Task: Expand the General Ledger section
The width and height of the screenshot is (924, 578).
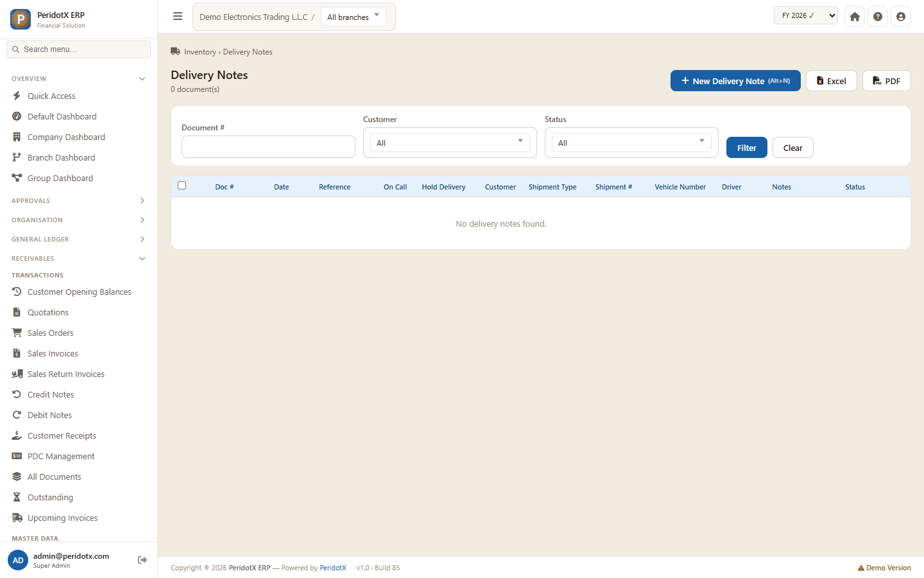Action: 78,239
